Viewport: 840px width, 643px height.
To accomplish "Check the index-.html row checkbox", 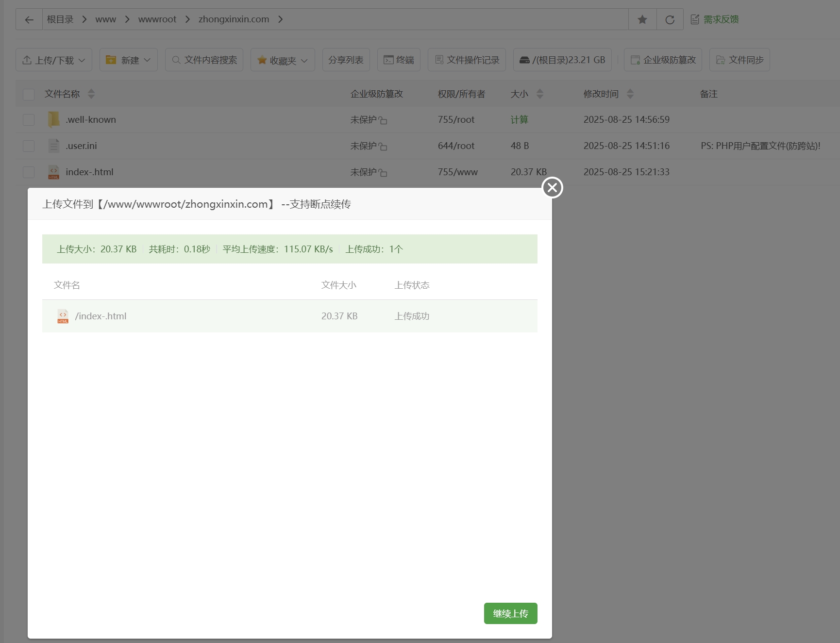I will pos(29,172).
